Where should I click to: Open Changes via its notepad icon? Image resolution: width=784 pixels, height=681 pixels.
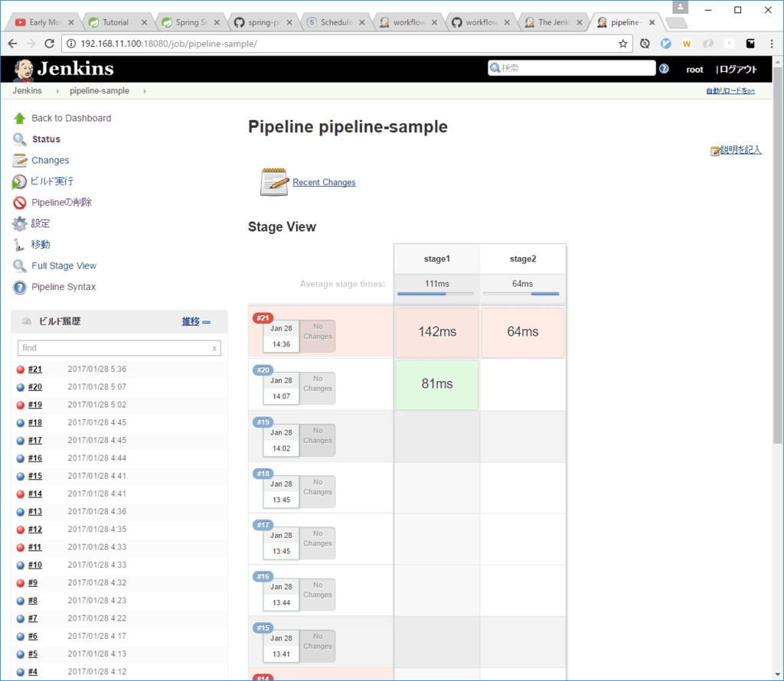point(19,161)
